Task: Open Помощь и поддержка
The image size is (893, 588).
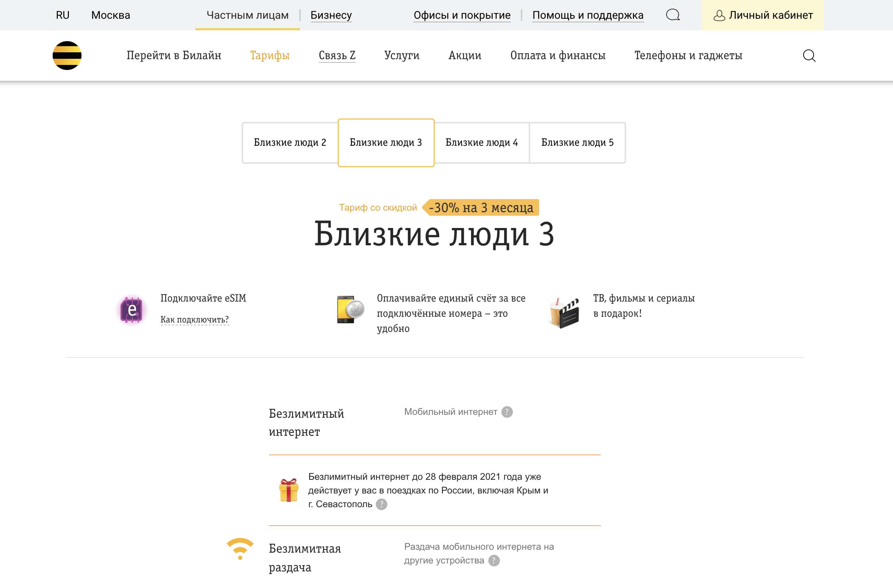Action: 588,15
